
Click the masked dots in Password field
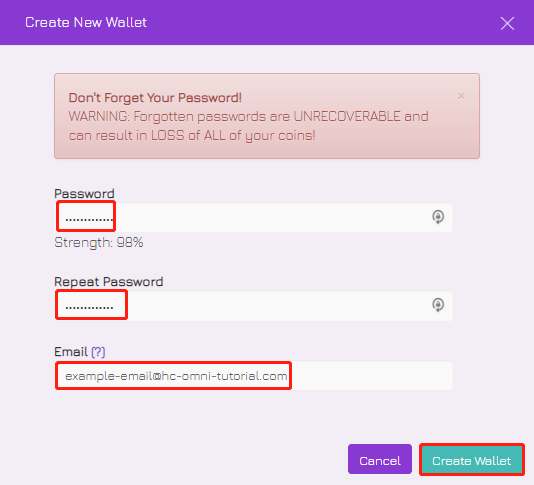click(x=89, y=220)
